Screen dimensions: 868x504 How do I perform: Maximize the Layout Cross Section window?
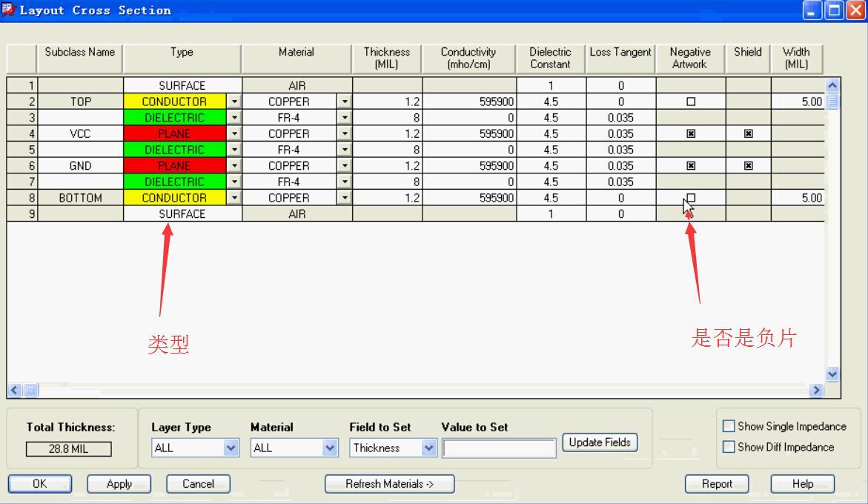[x=834, y=10]
